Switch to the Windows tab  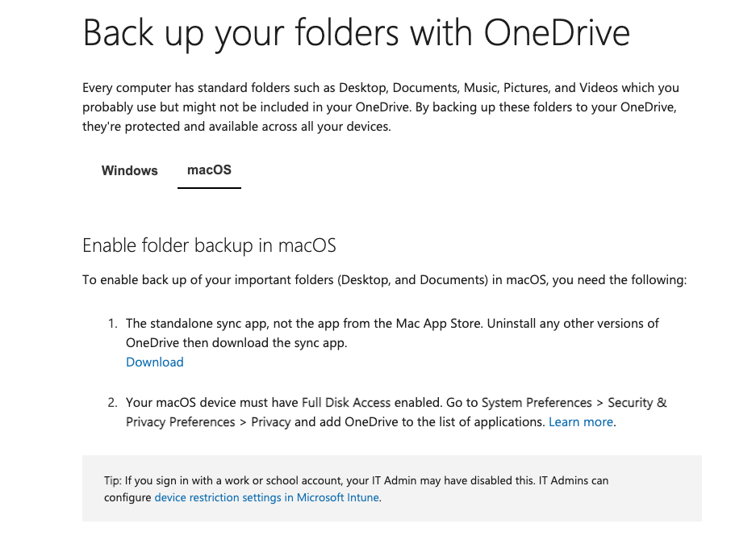tap(129, 170)
